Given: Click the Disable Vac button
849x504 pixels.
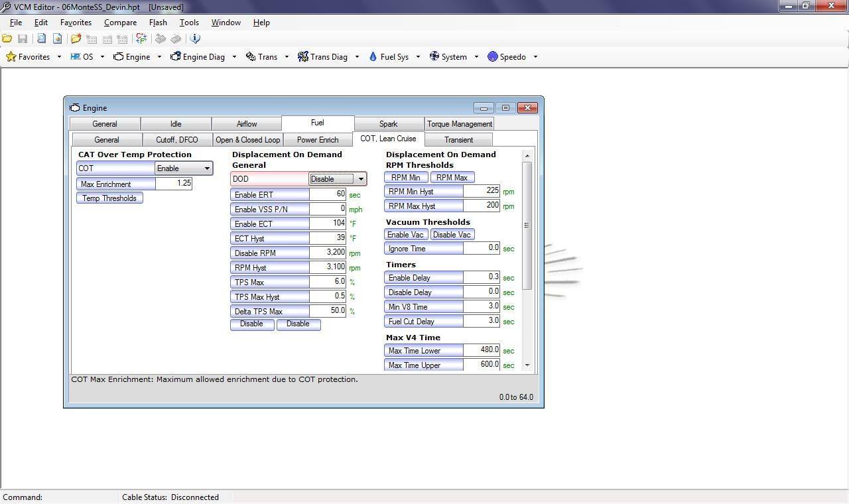Looking at the screenshot, I should pos(452,235).
